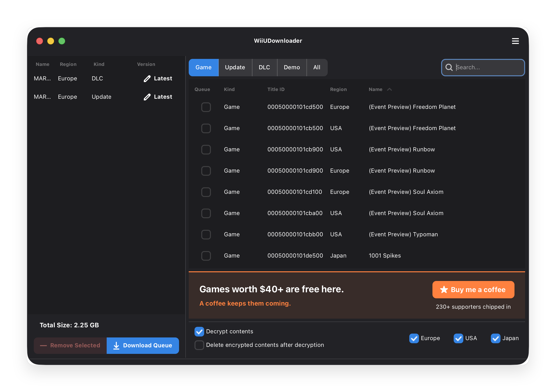Open the hamburger menu icon
The width and height of the screenshot is (556, 392).
point(515,41)
